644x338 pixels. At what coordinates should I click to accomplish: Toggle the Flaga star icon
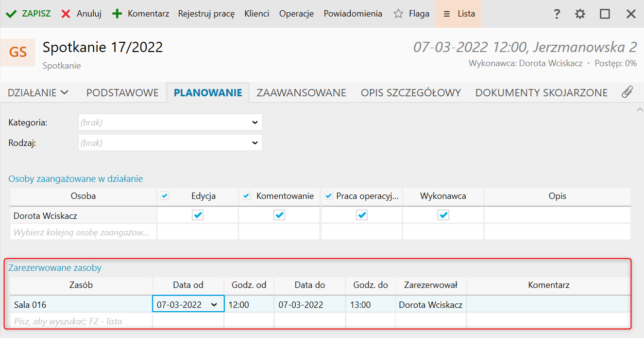pos(398,14)
